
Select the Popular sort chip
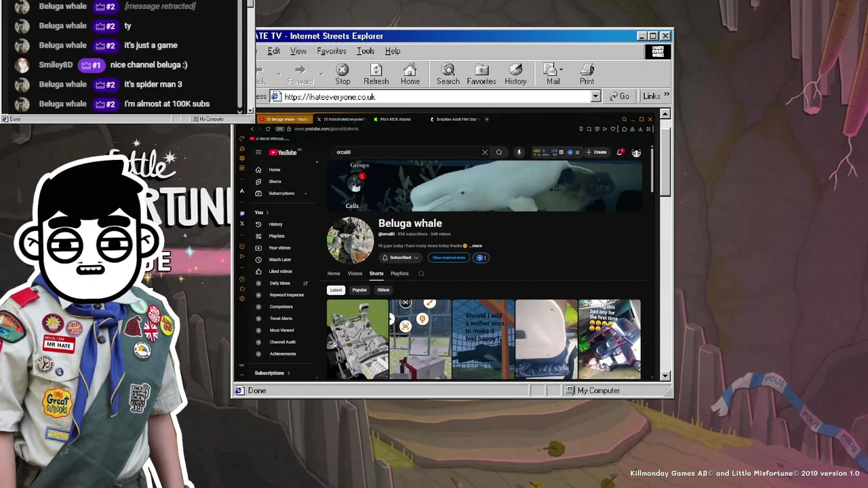coord(359,290)
